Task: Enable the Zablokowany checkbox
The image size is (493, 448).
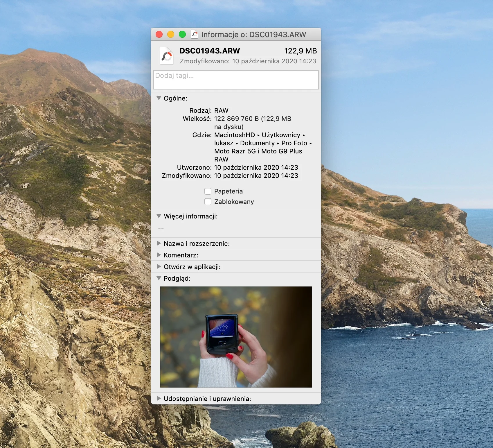Action: click(208, 202)
